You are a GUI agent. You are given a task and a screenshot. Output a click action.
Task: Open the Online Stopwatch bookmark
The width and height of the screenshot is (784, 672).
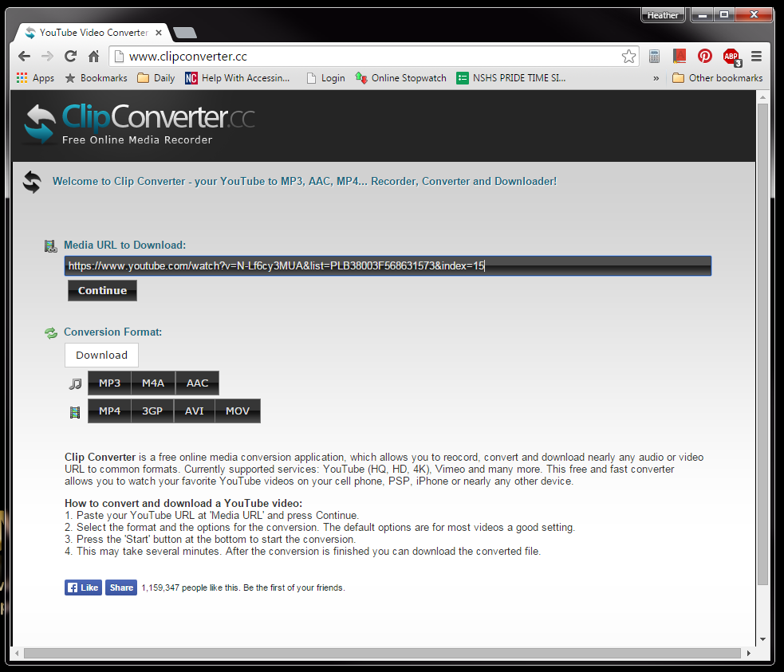coord(400,78)
